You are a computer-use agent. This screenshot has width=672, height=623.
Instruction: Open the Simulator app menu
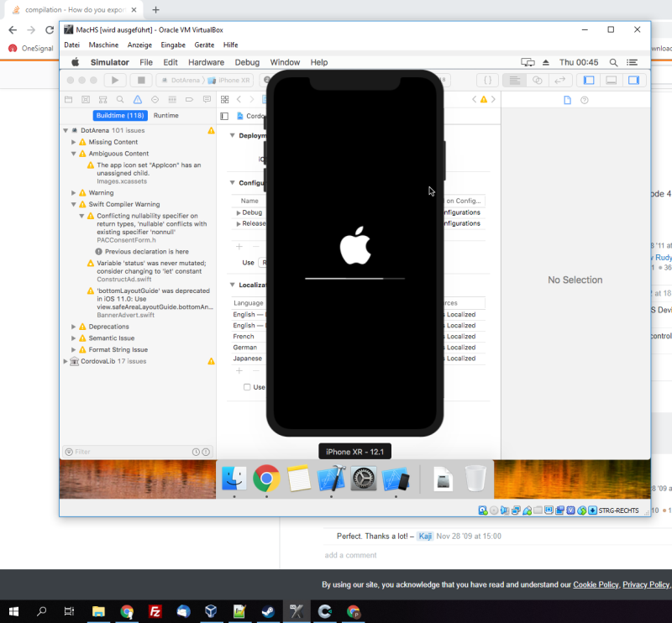click(110, 62)
